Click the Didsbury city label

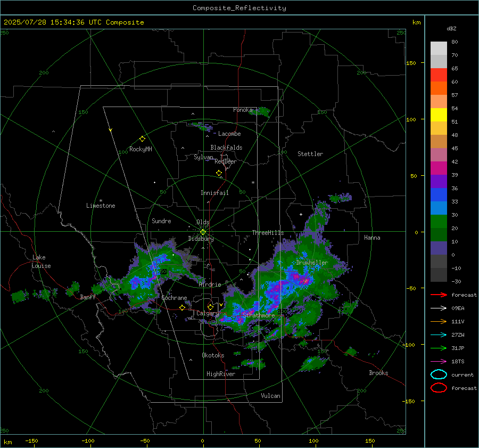201,239
